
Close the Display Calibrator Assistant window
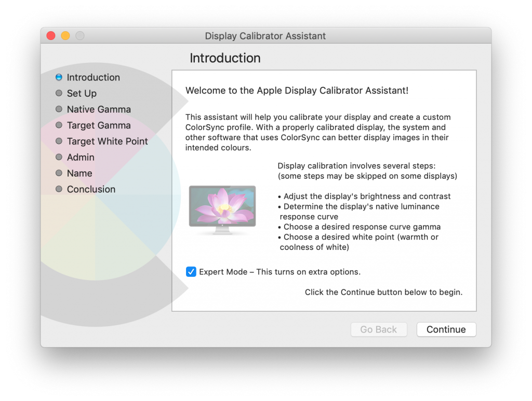(x=51, y=36)
